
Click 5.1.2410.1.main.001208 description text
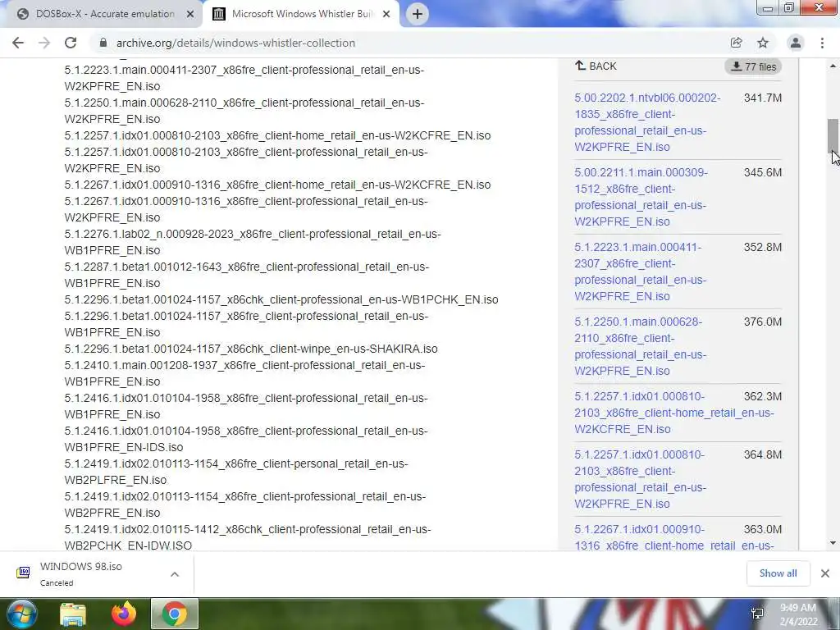coord(244,373)
